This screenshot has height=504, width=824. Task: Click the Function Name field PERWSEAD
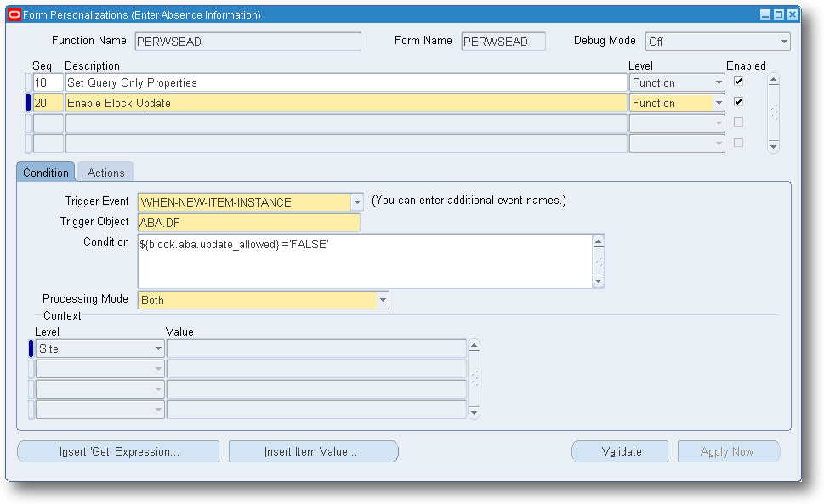pos(248,42)
